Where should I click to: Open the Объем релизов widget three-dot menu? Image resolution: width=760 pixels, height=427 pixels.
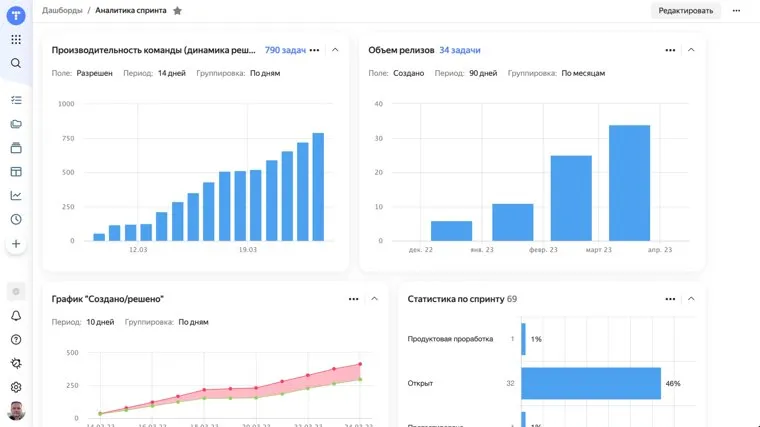coord(671,50)
